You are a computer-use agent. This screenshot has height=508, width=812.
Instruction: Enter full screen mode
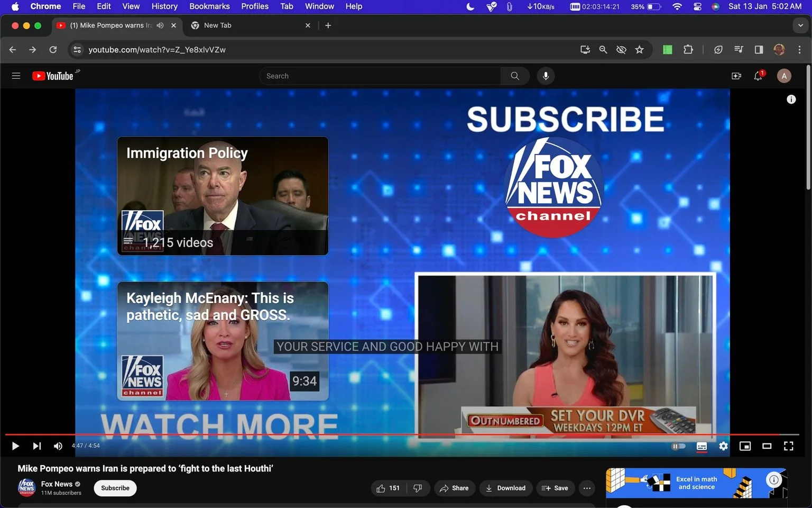(788, 446)
